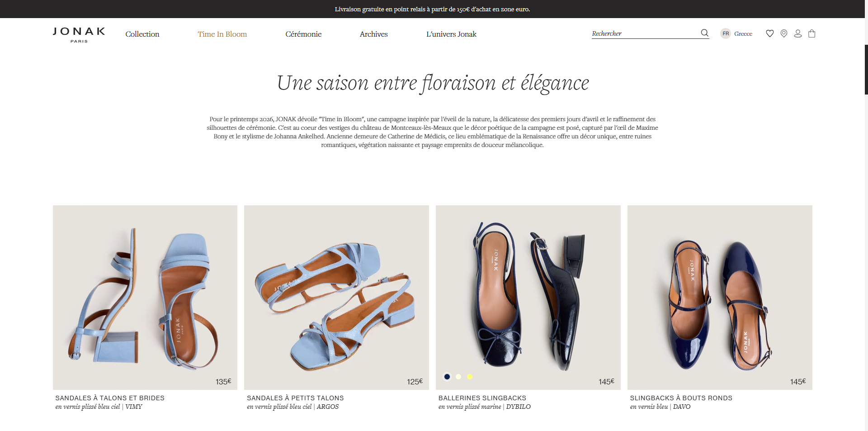Open the shopping bag icon

812,33
